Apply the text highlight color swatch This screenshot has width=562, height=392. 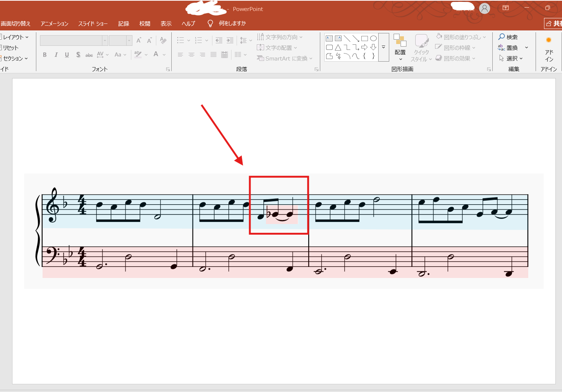tap(138, 55)
